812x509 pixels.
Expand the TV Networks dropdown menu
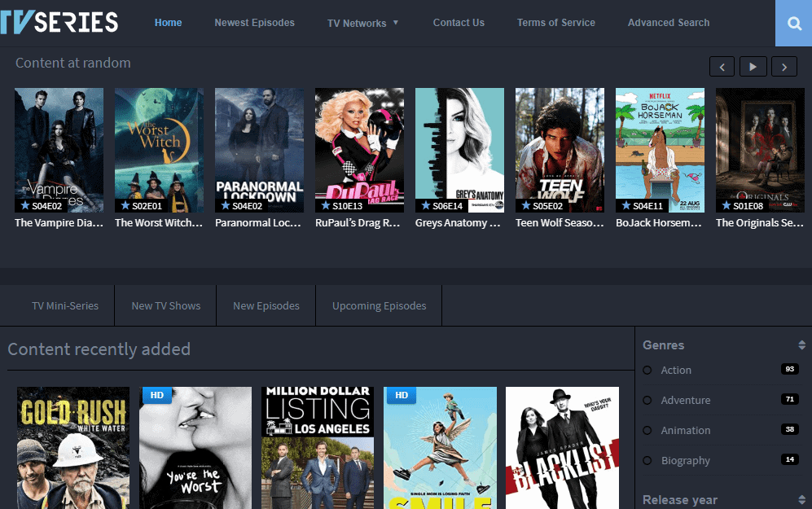363,23
